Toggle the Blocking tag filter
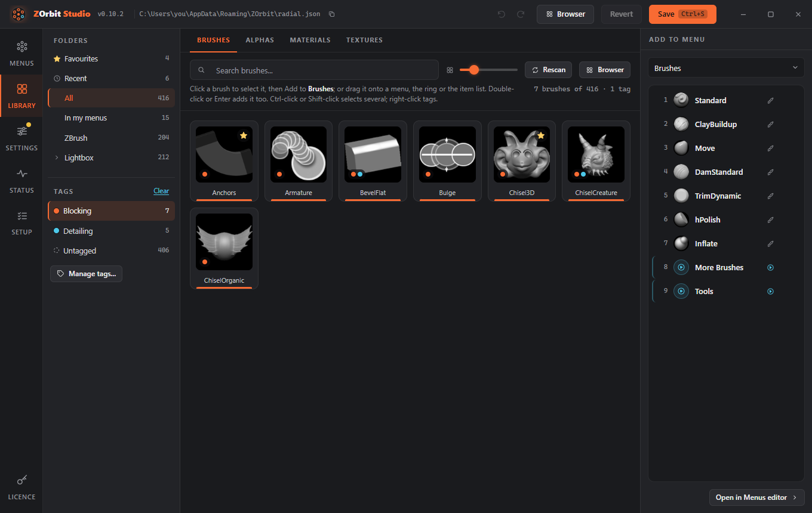812x513 pixels. (111, 211)
